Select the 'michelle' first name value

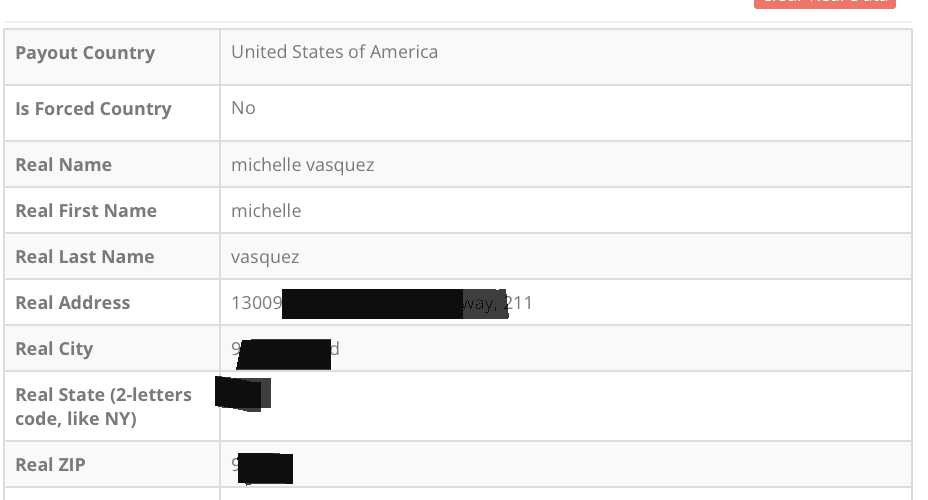[266, 211]
